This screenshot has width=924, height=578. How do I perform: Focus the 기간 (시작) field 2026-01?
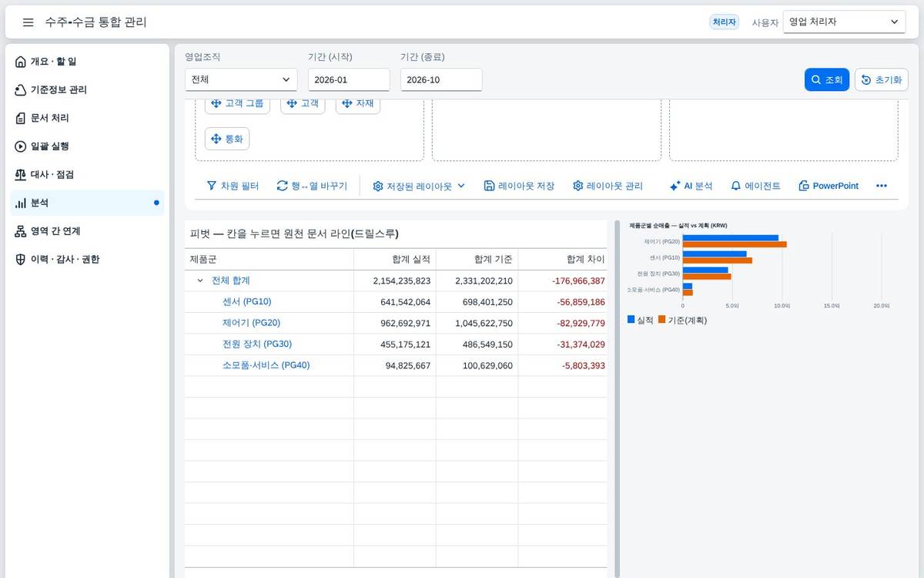[x=349, y=79]
